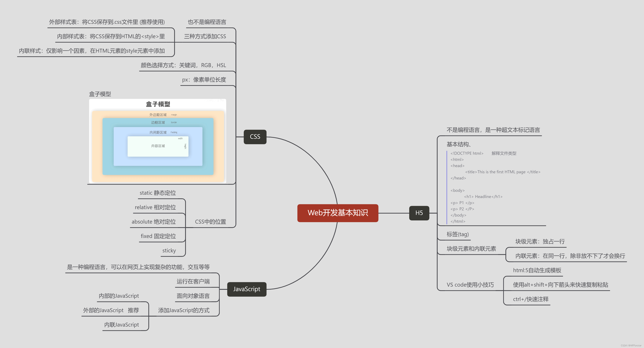Viewport: 644px width, 348px height.
Task: Click the absolute 绝对定位 node
Action: (153, 222)
